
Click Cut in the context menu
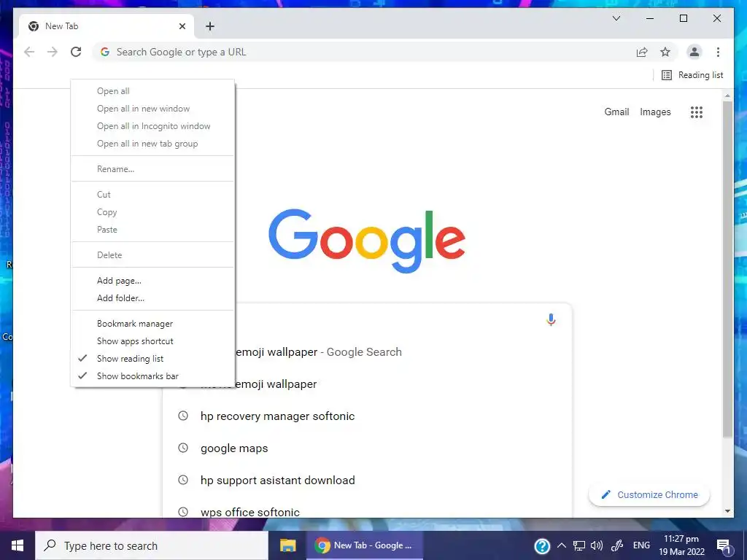tap(152, 195)
